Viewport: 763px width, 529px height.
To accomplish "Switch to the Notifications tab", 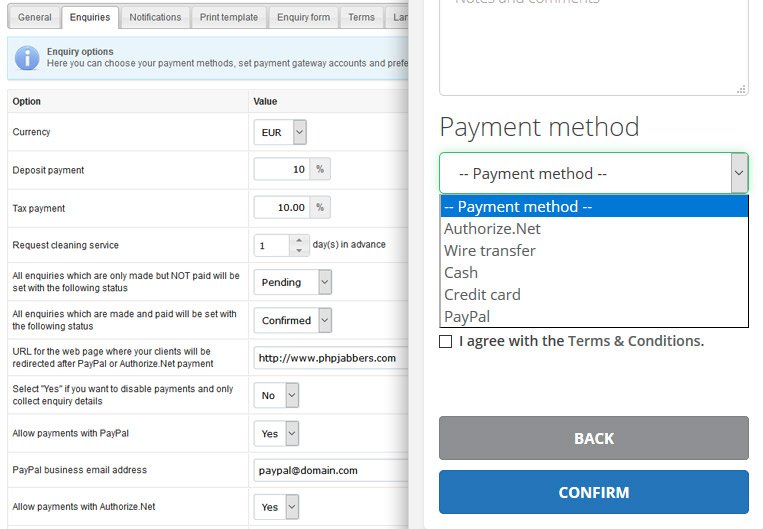I will pyautogui.click(x=155, y=18).
